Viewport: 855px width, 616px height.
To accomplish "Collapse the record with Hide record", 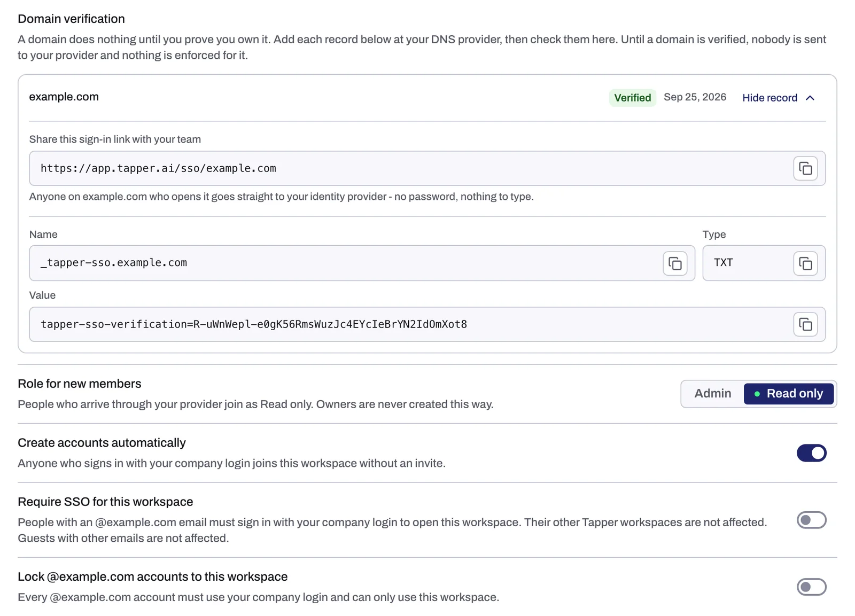I will tap(778, 98).
